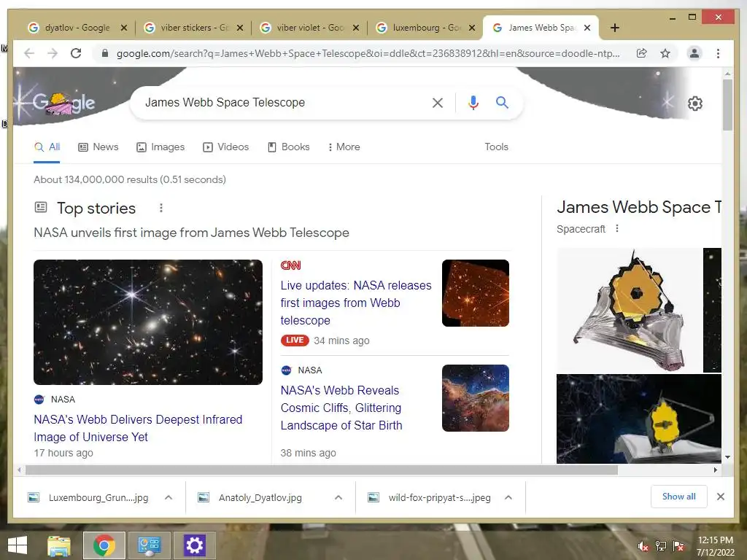Open File Explorer from taskbar
Viewport: 747px width, 560px height.
[x=59, y=545]
